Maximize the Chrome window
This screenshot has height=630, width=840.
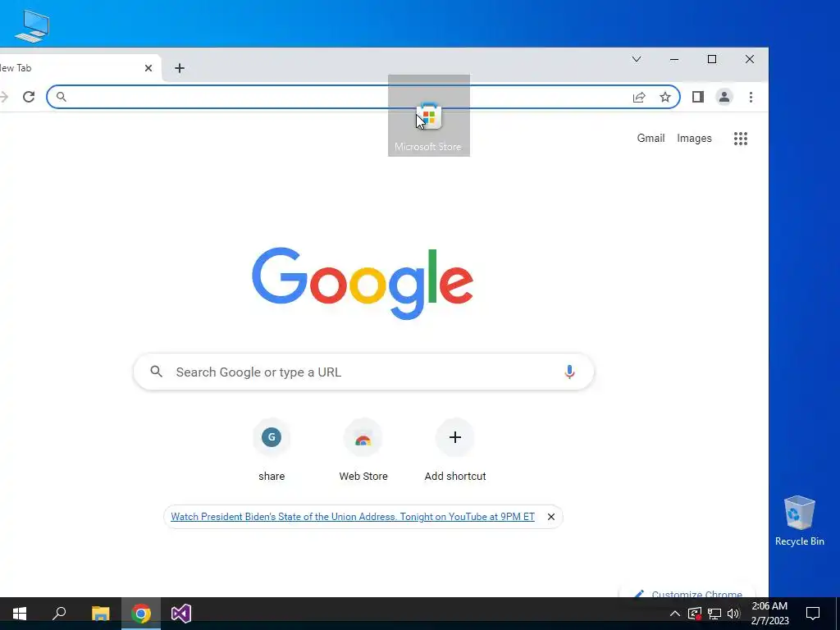[712, 59]
